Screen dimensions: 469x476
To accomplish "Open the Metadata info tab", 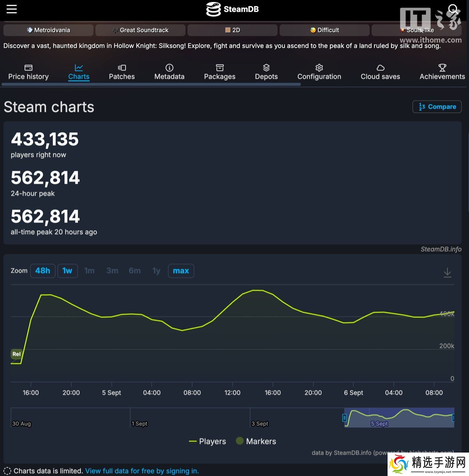I will click(x=169, y=72).
